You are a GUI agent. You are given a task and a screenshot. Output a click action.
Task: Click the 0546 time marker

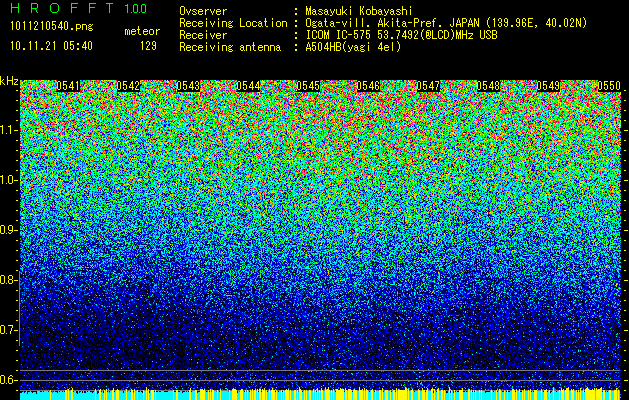(x=368, y=86)
